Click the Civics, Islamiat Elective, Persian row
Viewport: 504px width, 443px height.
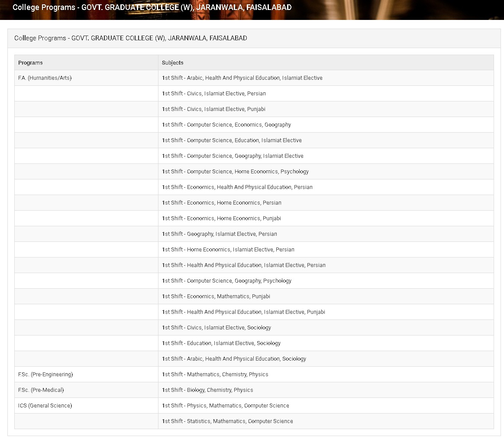point(214,94)
